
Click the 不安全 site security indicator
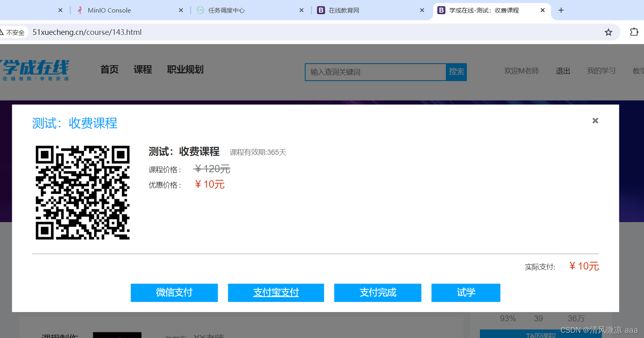tap(13, 32)
